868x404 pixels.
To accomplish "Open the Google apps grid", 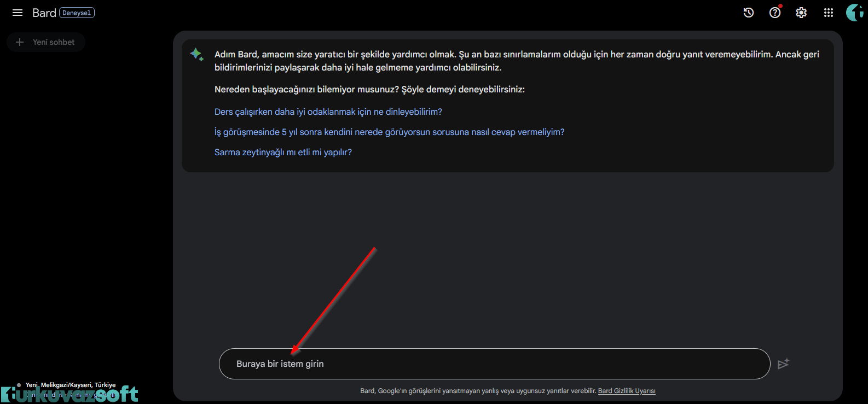I will tap(829, 13).
